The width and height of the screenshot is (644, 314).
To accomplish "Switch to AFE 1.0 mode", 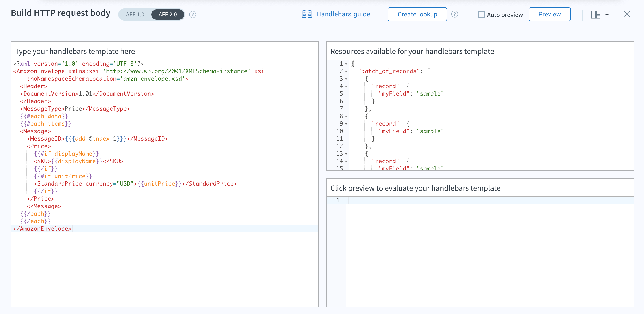I will pyautogui.click(x=135, y=14).
